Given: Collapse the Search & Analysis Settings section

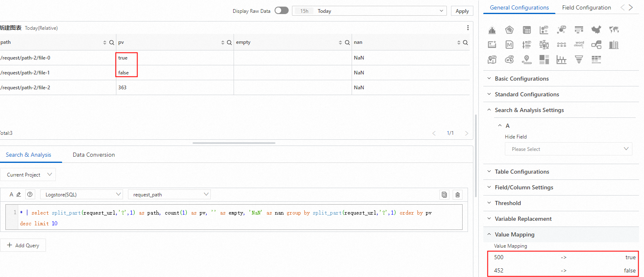Looking at the screenshot, I should click(561, 110).
